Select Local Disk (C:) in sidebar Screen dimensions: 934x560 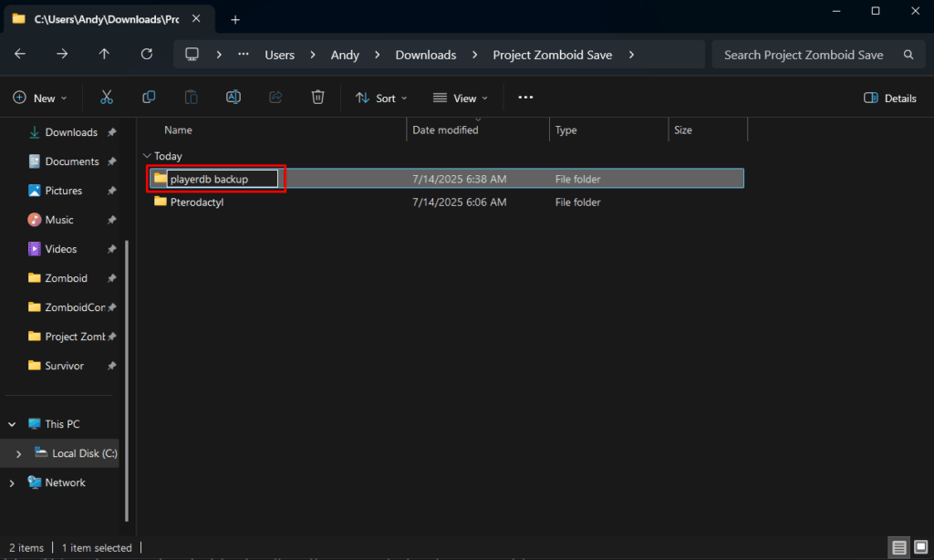[84, 453]
